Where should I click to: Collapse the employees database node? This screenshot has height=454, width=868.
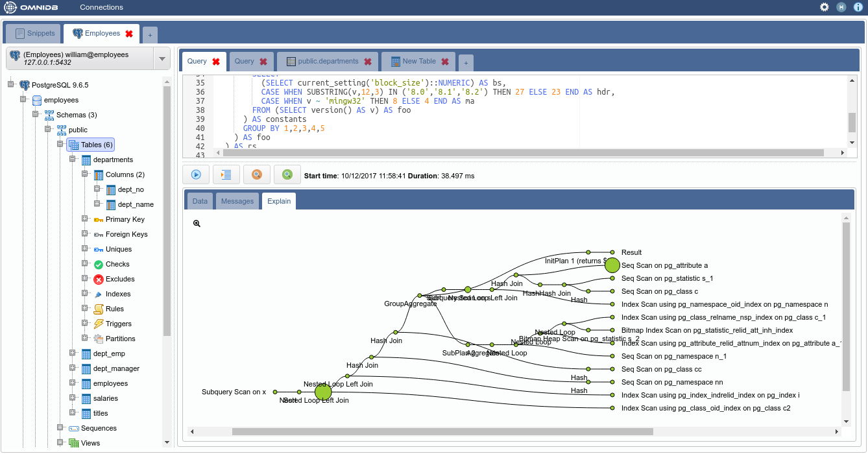[23, 99]
